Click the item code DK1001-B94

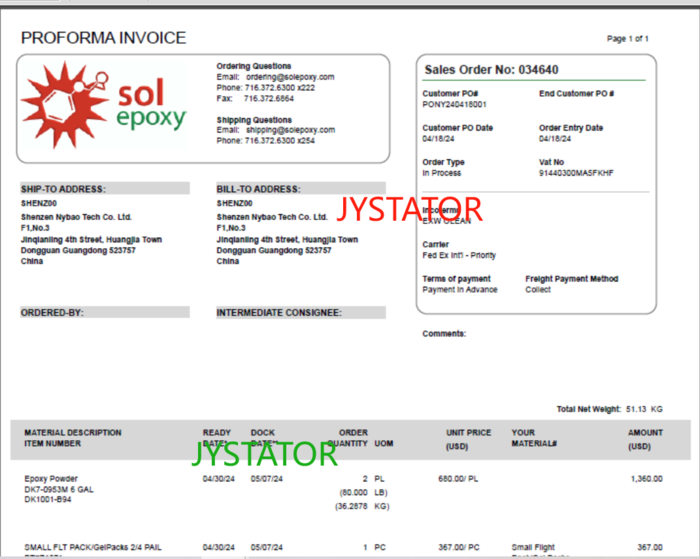(x=48, y=499)
